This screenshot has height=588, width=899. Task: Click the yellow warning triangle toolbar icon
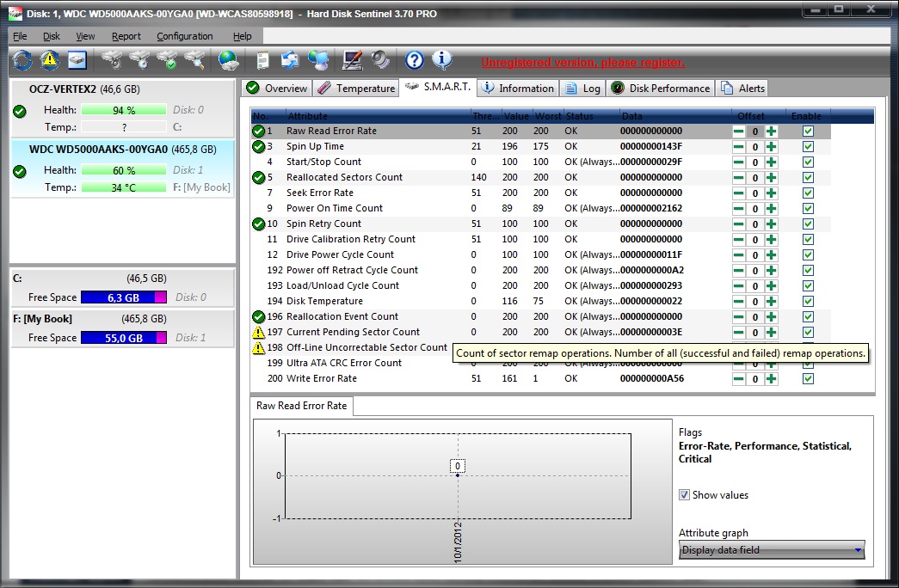pyautogui.click(x=50, y=60)
